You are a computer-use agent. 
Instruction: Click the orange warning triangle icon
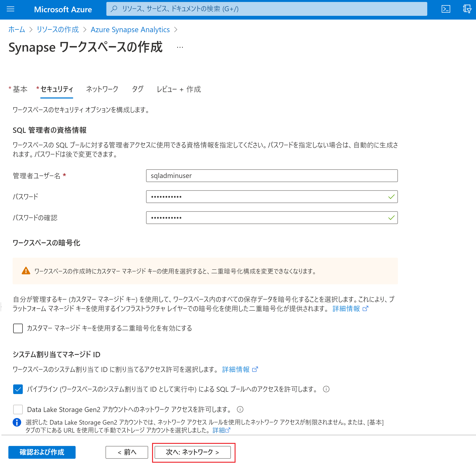pyautogui.click(x=26, y=271)
